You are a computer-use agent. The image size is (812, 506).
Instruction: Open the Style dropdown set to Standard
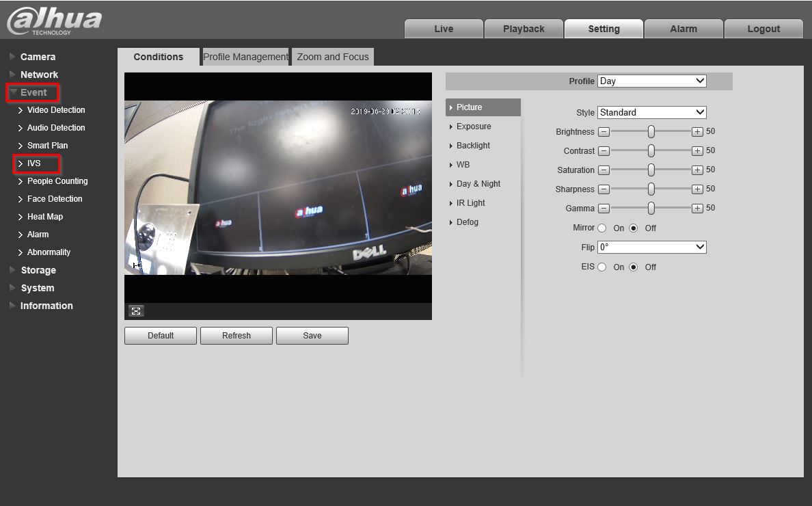click(x=651, y=112)
